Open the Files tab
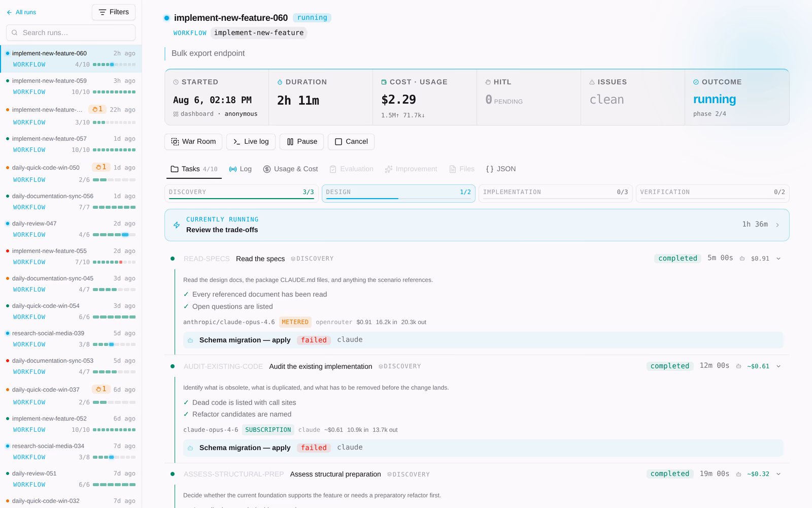 462,169
